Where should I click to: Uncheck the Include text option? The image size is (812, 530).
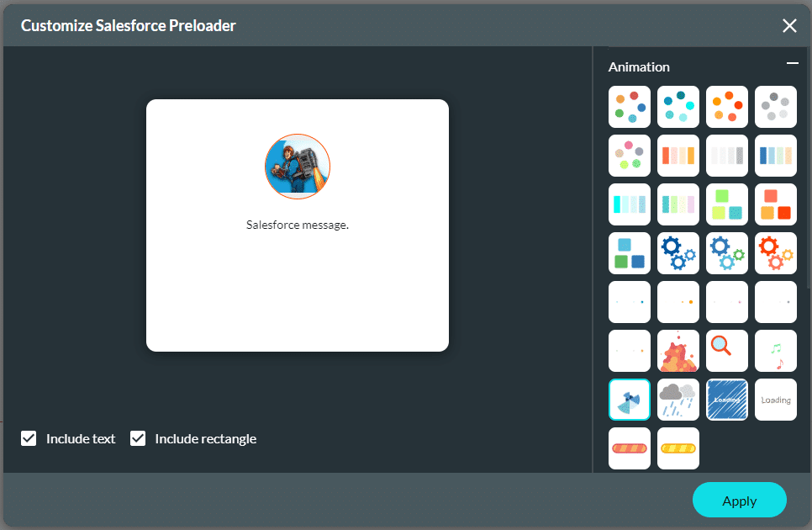[29, 438]
